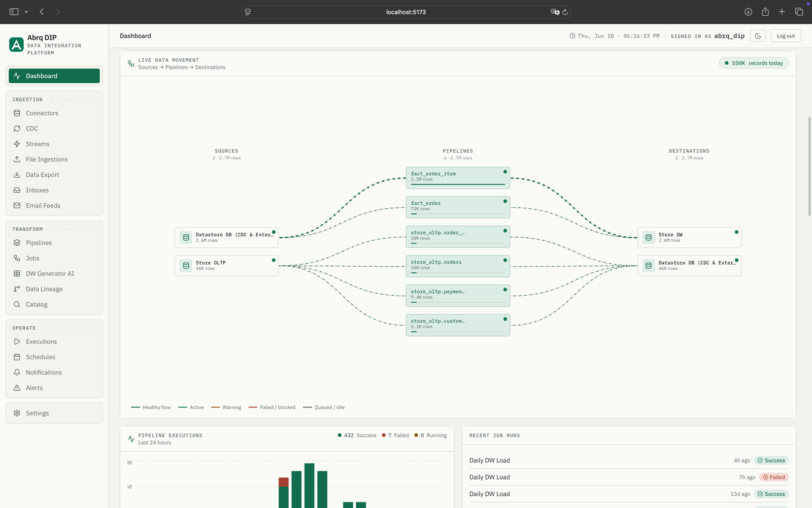Toggle the browser sidebar panel
The width and height of the screenshot is (812, 508).
pyautogui.click(x=14, y=12)
